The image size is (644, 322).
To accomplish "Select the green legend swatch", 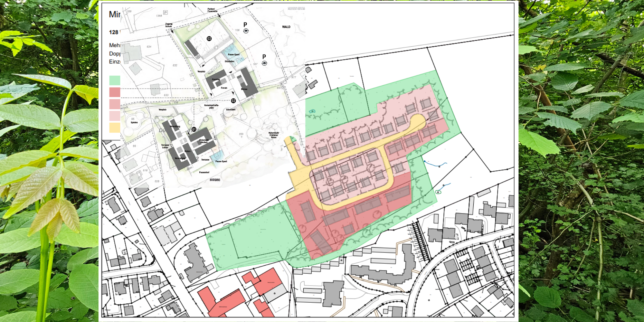I will (115, 80).
